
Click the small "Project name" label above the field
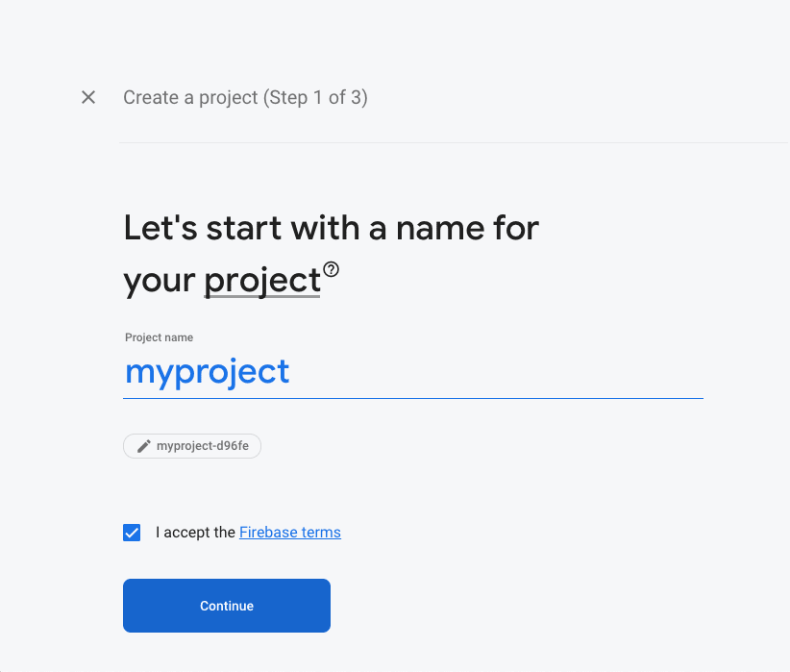(159, 337)
